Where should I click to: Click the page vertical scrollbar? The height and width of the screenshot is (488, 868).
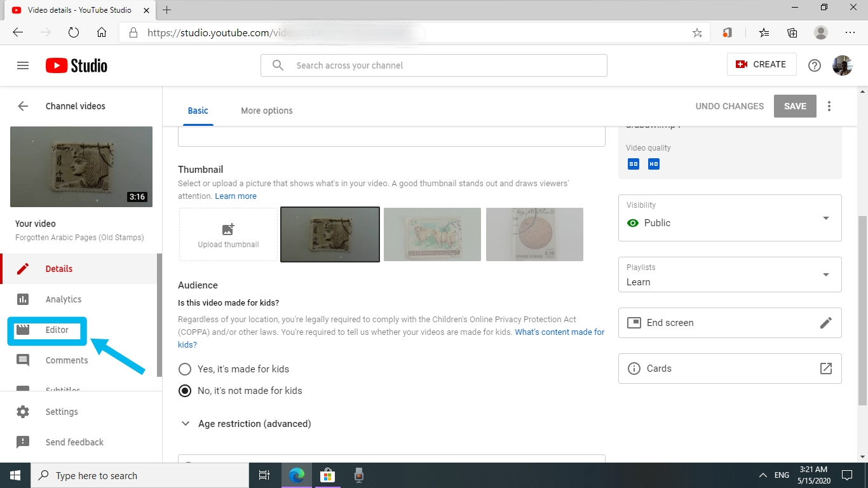[862, 311]
